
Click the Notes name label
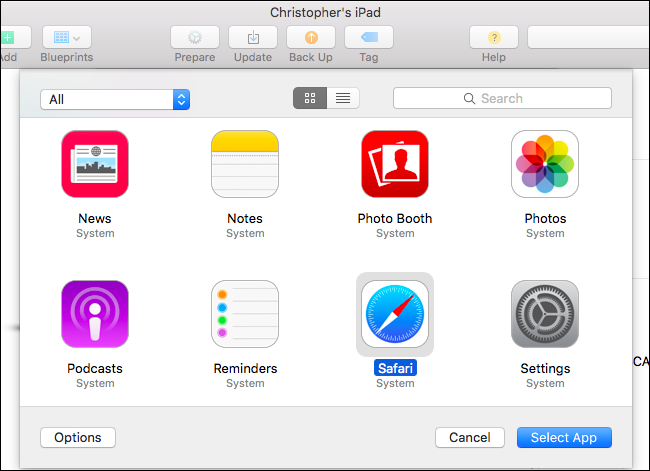point(245,219)
